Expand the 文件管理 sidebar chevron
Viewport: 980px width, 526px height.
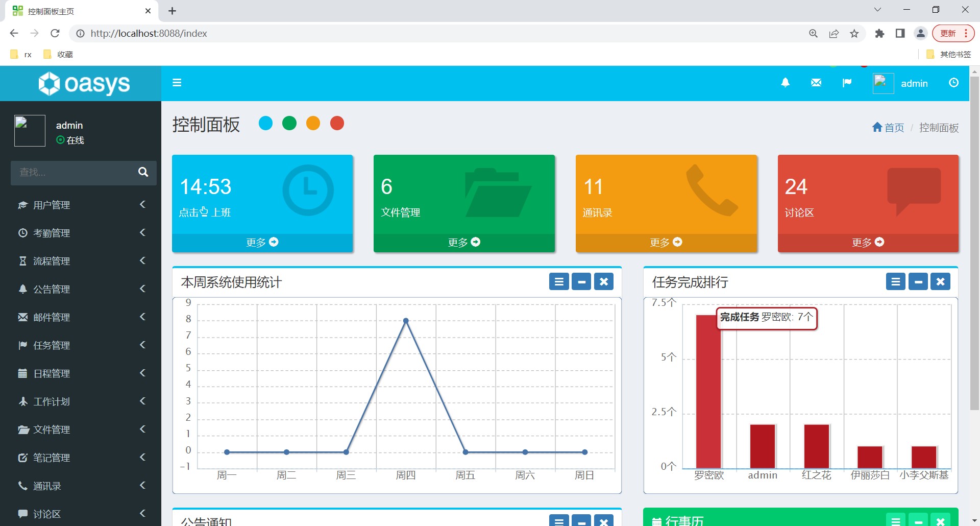tap(142, 429)
